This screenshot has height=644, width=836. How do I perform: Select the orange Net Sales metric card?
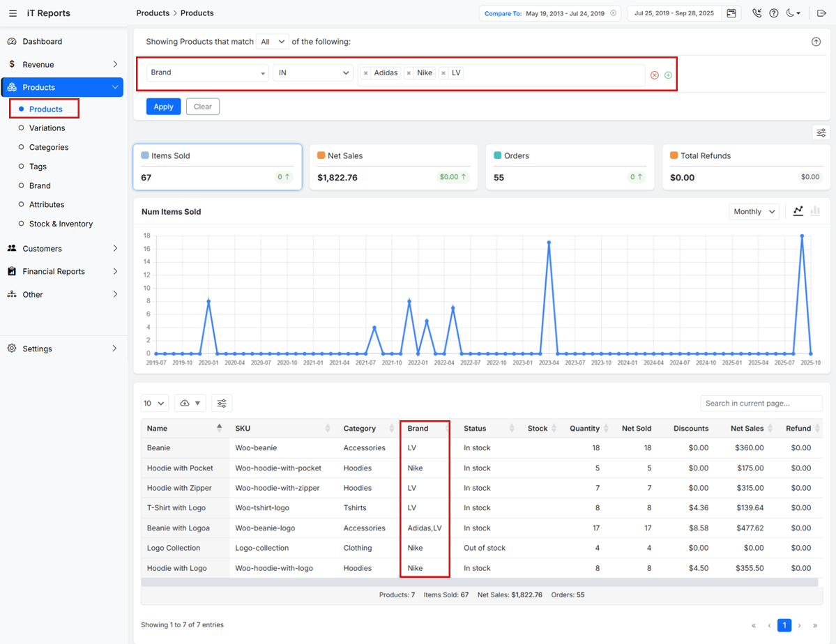(x=393, y=167)
